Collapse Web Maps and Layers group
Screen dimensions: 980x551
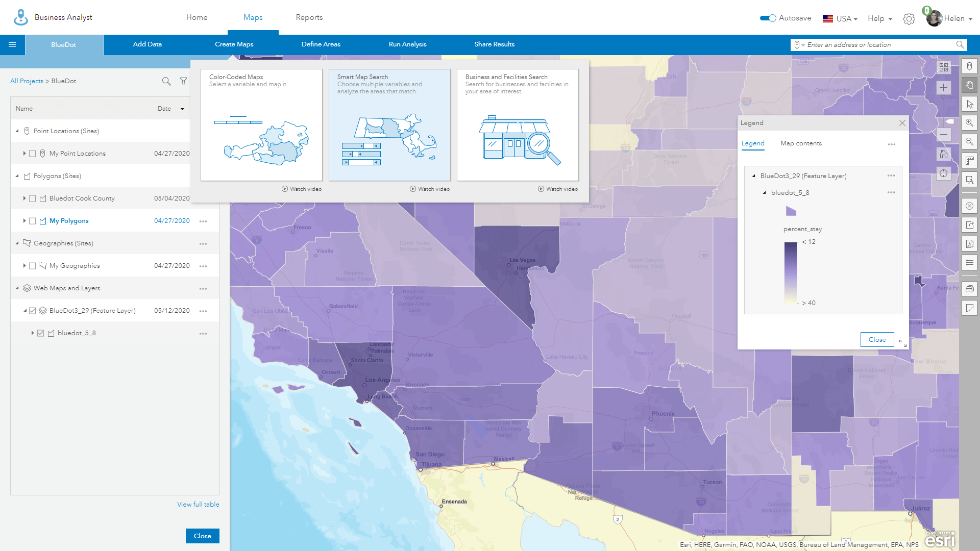coord(17,288)
